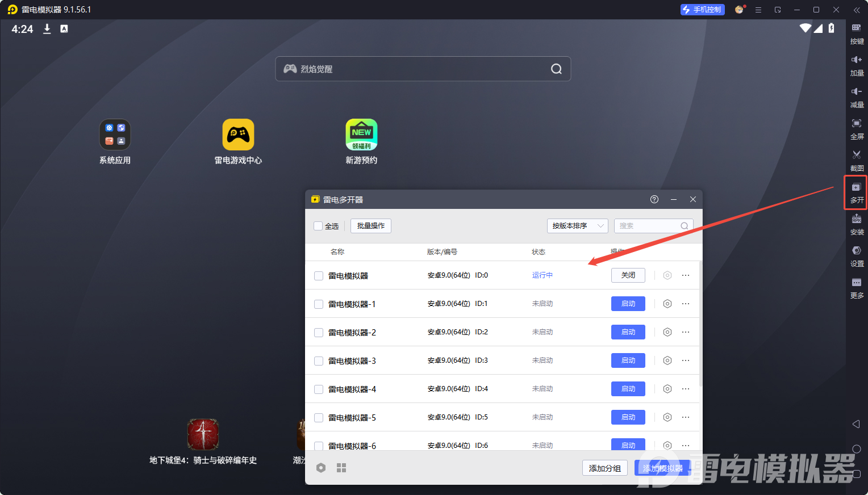Open more options for 雷电模拟器-3
Screen dimensions: 868x495
686,360
